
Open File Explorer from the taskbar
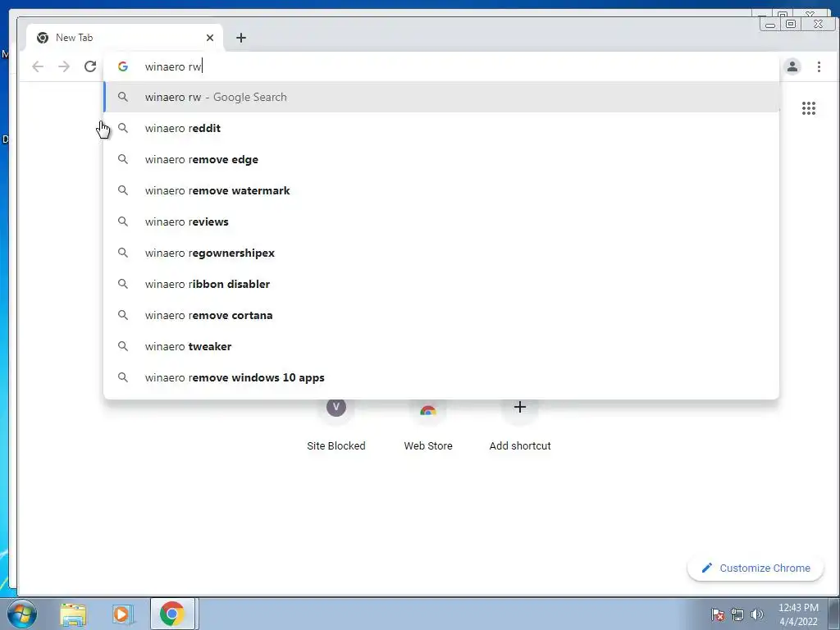pos(73,614)
